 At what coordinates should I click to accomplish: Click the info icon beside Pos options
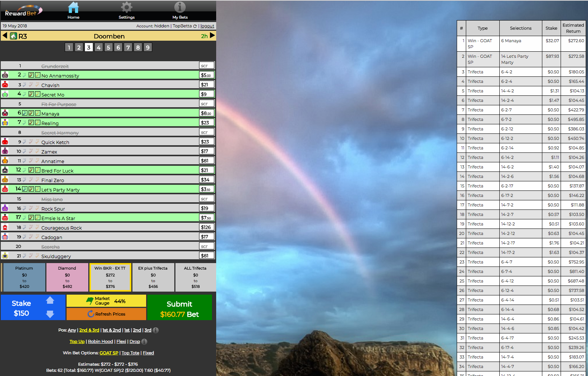(x=156, y=330)
